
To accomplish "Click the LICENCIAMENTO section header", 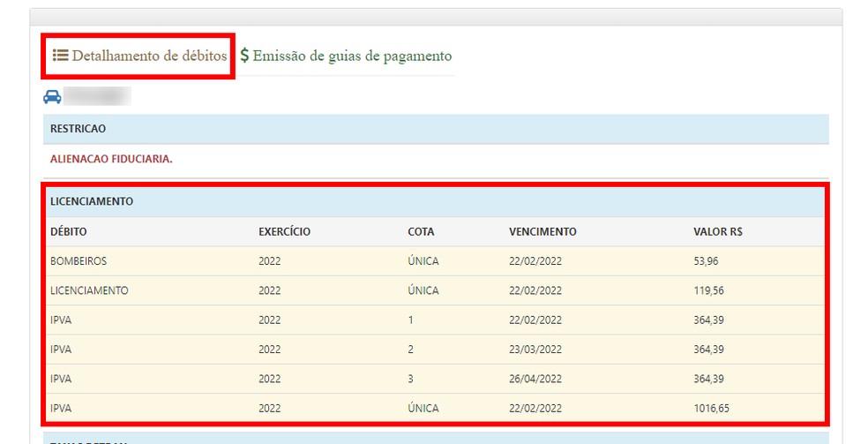I will point(435,201).
